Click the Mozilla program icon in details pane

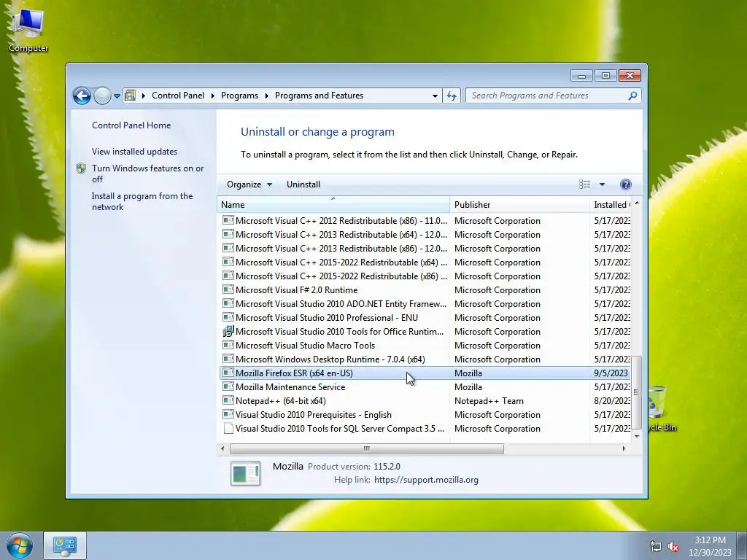coord(245,473)
